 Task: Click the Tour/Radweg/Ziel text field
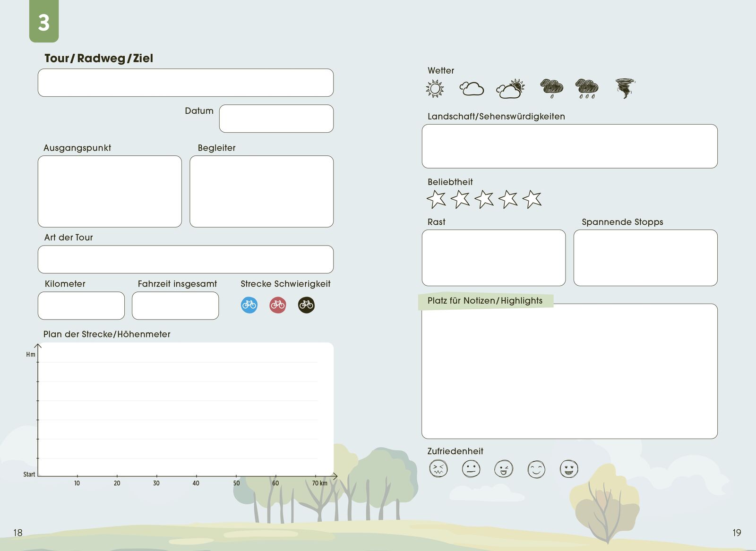[186, 83]
